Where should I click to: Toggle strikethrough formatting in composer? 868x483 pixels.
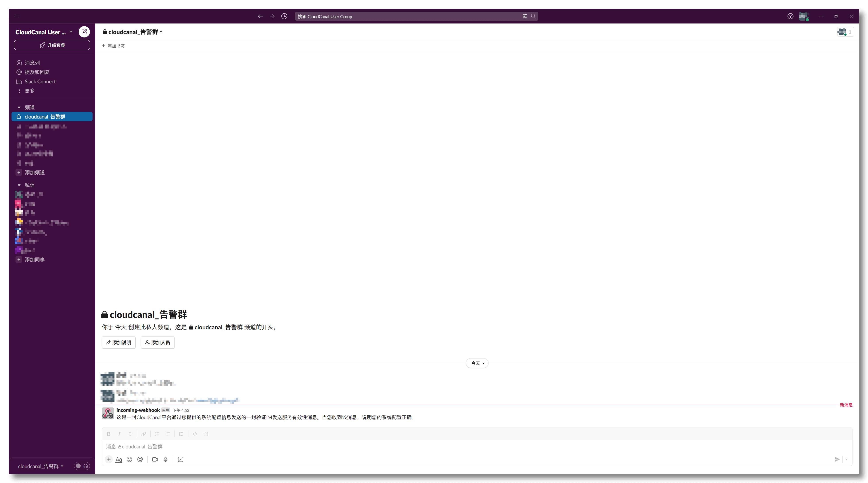tap(130, 434)
